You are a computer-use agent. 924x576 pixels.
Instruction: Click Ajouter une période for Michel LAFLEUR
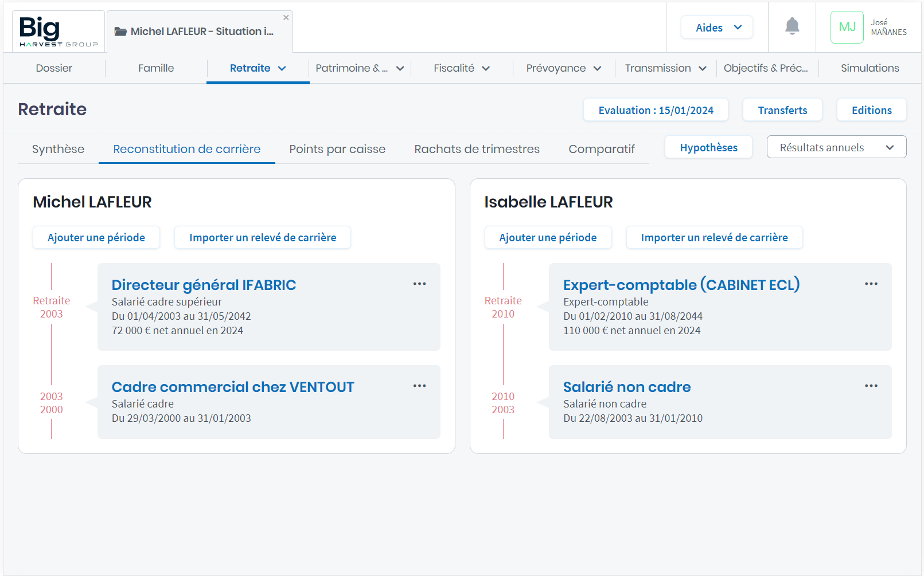[x=96, y=238]
